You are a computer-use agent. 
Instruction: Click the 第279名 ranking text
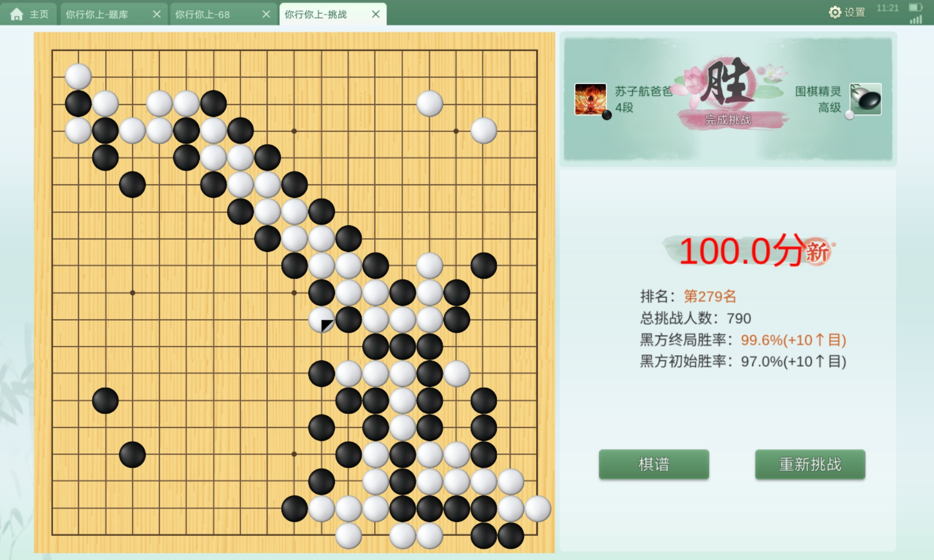710,296
